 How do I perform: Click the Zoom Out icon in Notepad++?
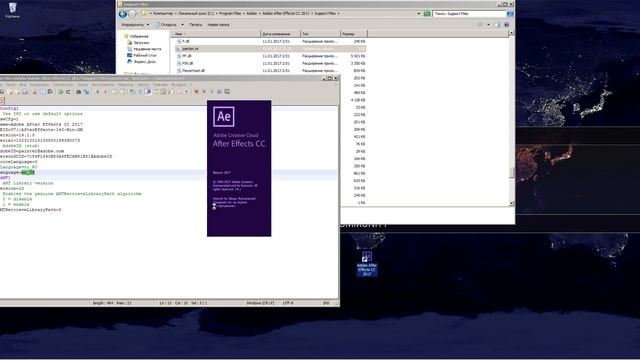tap(105, 92)
